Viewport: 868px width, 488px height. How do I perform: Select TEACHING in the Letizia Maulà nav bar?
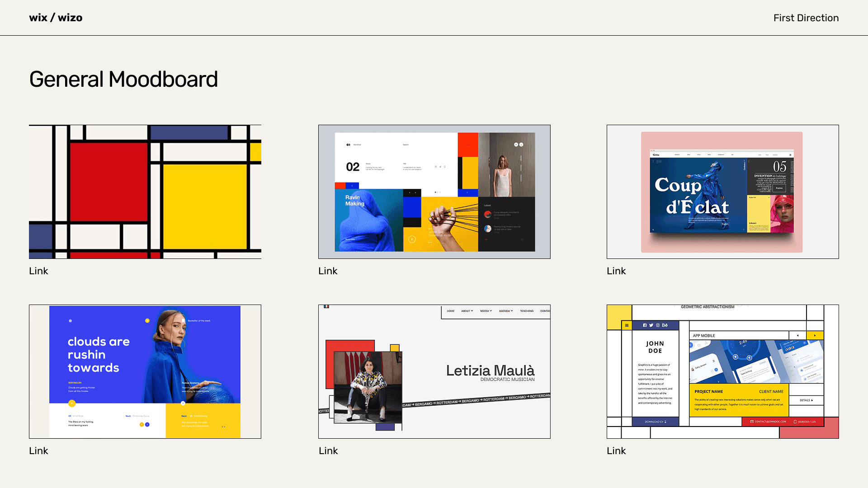pos(527,311)
